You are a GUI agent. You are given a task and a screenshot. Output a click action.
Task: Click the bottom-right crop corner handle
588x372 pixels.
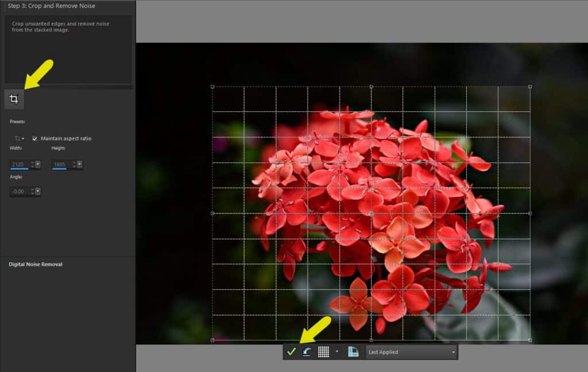pyautogui.click(x=529, y=340)
